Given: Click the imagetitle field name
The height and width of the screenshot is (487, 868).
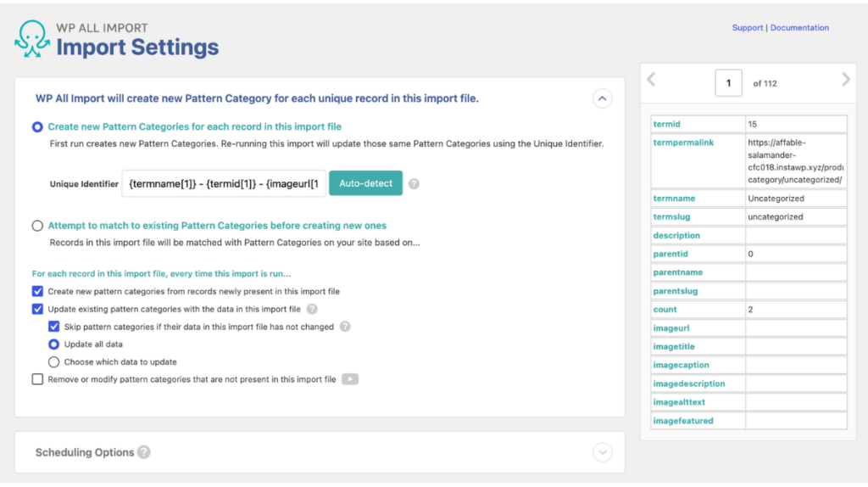Looking at the screenshot, I should 674,347.
